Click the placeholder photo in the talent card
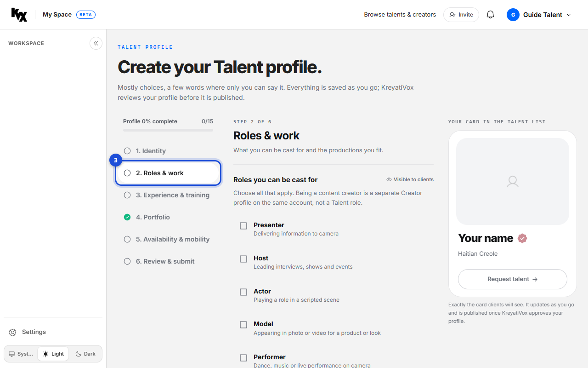 513,181
